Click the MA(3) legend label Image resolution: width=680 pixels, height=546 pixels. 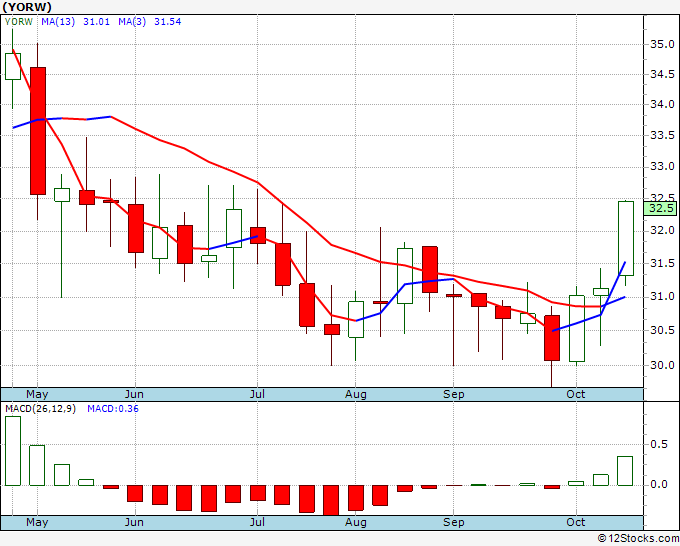132,22
